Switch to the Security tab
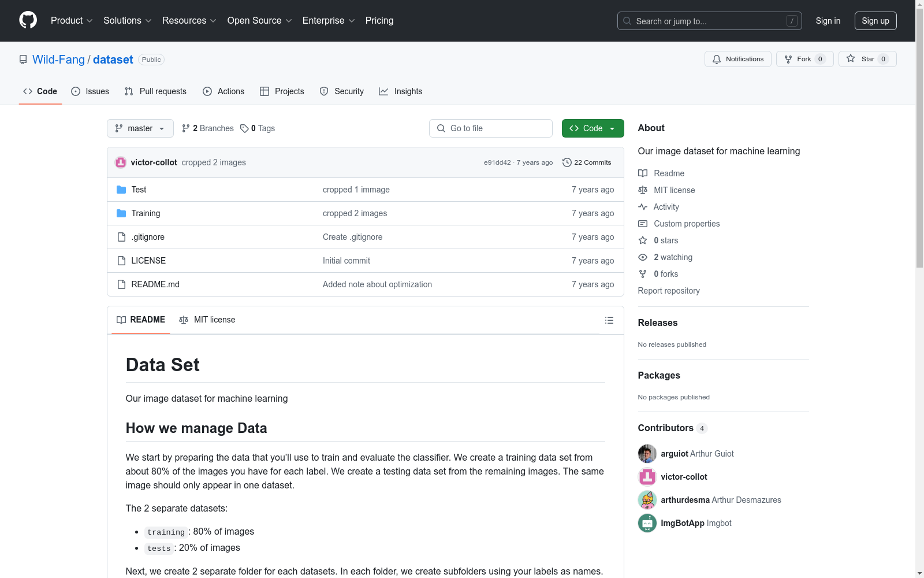Viewport: 924px width, 578px height. pos(342,91)
